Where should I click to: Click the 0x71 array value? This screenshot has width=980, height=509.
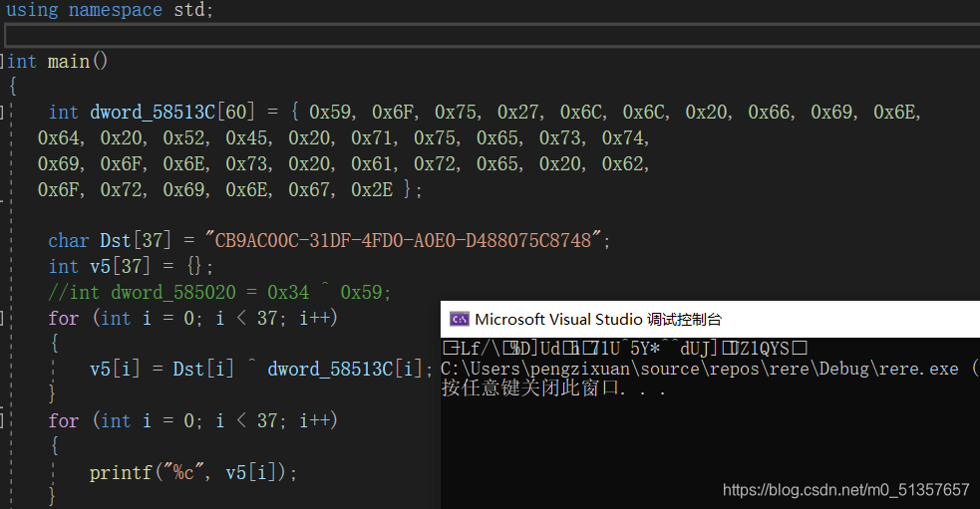[x=372, y=138]
